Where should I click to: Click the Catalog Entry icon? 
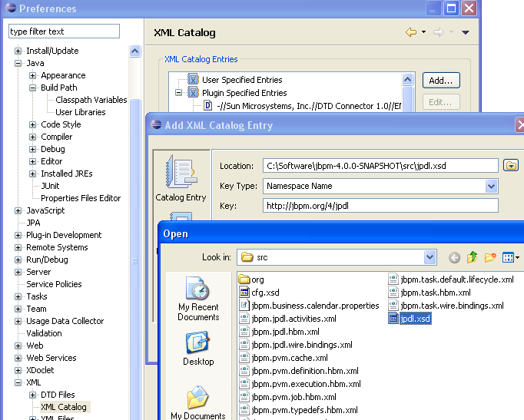click(x=181, y=178)
